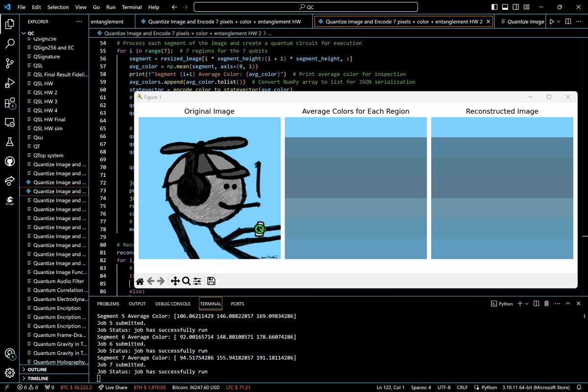Open the Manage gear icon
The image size is (588, 392).
click(x=10, y=373)
